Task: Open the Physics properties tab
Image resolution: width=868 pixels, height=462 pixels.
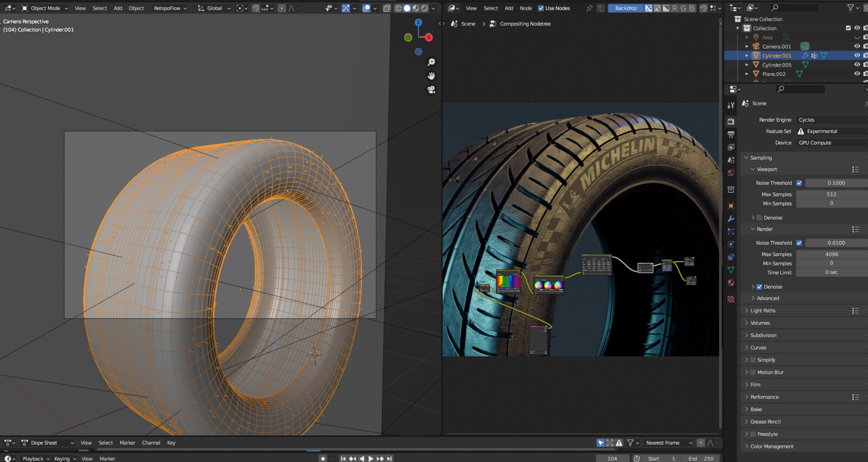Action: [x=731, y=244]
